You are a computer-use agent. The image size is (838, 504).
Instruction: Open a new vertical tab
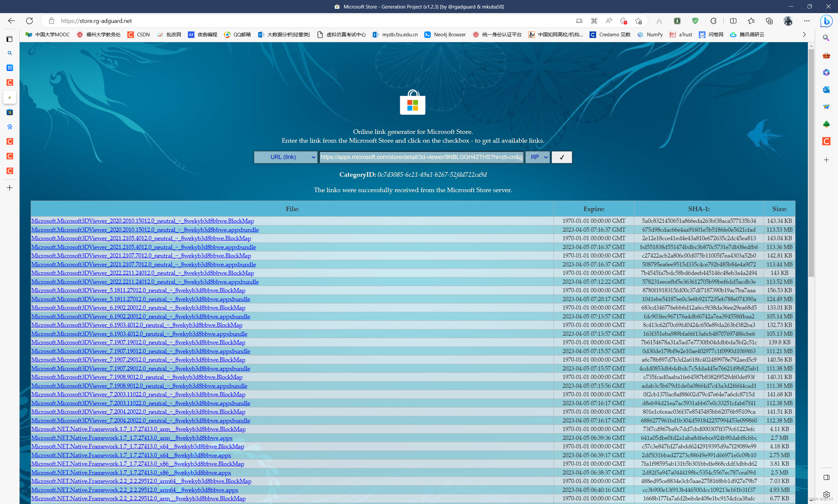(9, 188)
